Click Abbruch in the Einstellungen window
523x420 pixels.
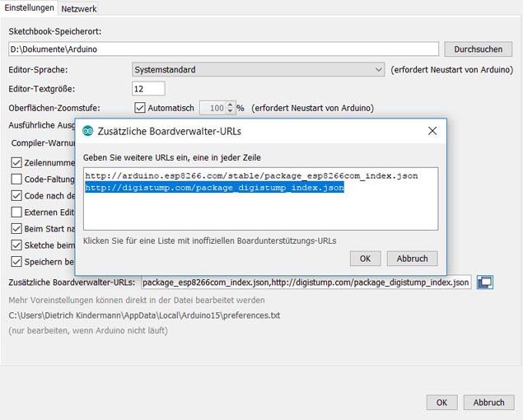point(488,403)
